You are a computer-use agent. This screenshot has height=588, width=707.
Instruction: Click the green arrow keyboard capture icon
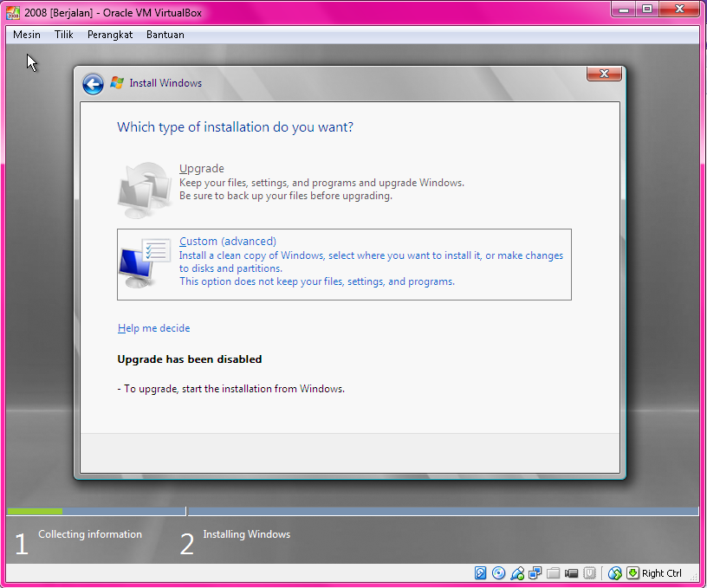[x=633, y=573]
